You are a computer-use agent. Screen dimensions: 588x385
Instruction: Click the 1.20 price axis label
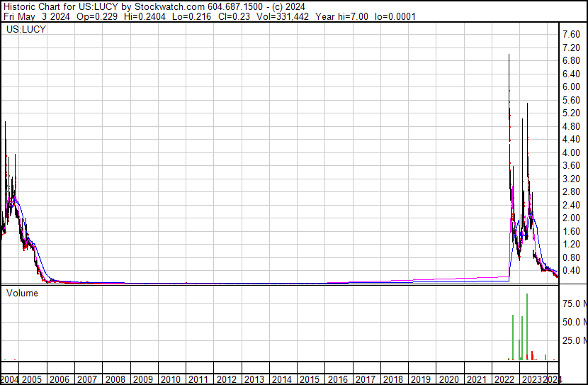(572, 245)
